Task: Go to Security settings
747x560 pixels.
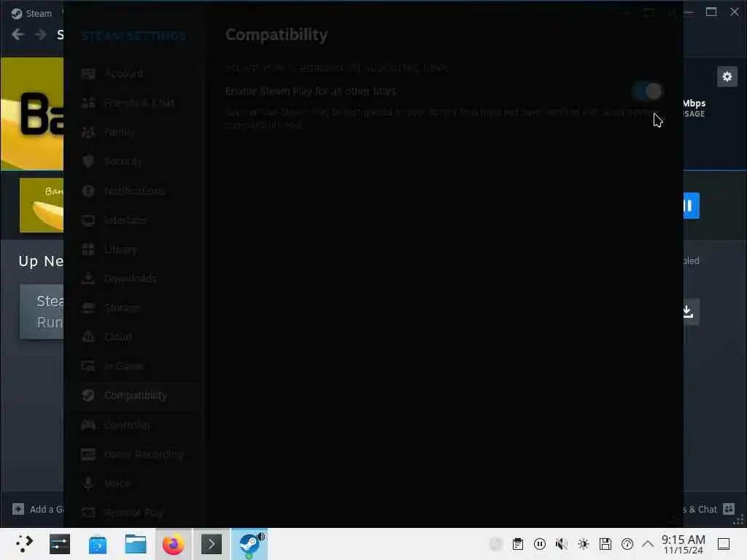Action: coord(134,161)
